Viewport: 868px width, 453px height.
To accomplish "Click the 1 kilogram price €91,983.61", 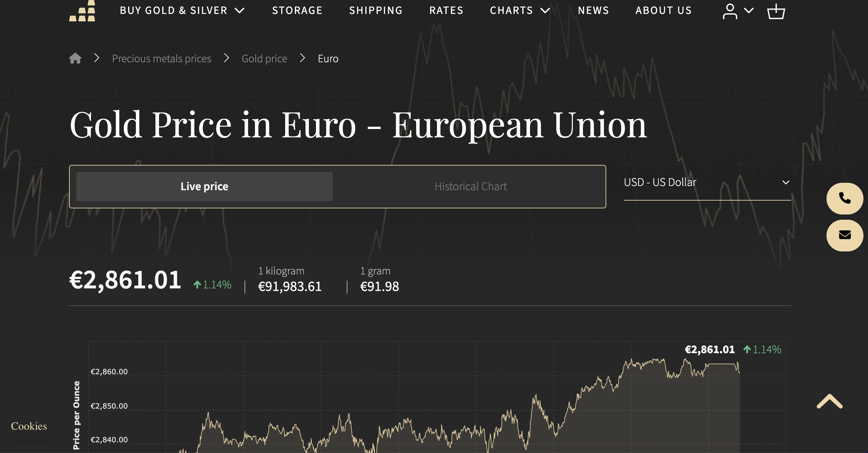I will click(x=290, y=286).
